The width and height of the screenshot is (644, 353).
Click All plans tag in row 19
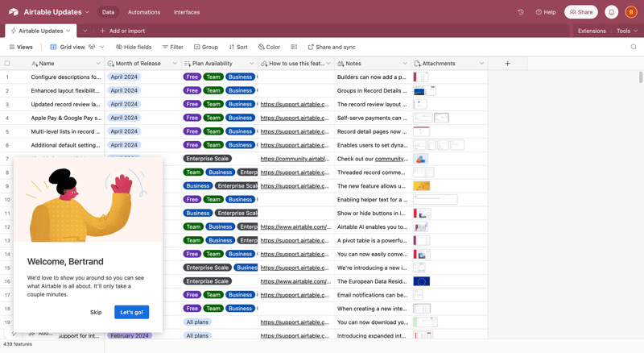(x=197, y=322)
